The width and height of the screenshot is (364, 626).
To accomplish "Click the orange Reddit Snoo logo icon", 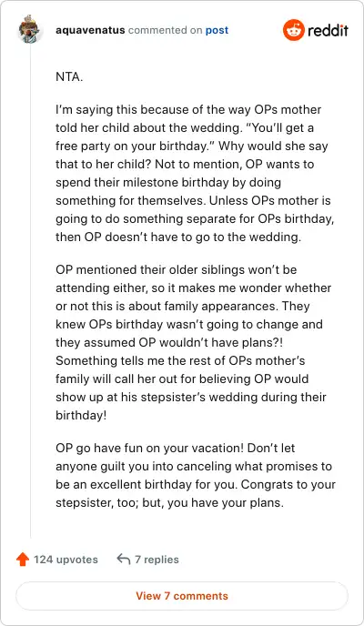I will 293,30.
